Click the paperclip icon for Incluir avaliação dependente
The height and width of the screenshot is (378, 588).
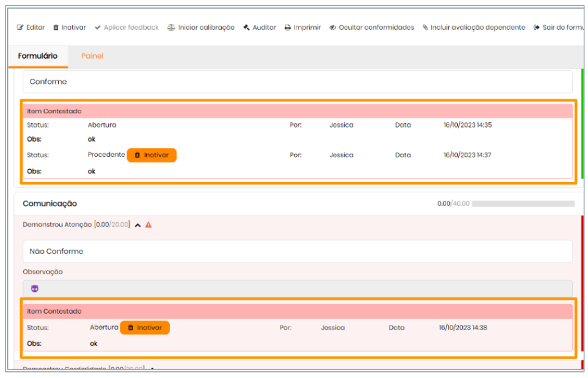(425, 27)
